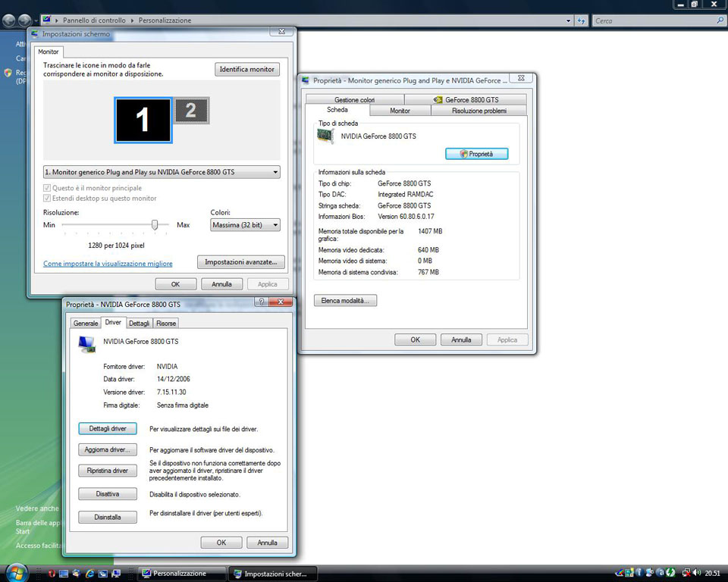This screenshot has width=728, height=582.
Task: Click the Disinstalla button
Action: [108, 517]
